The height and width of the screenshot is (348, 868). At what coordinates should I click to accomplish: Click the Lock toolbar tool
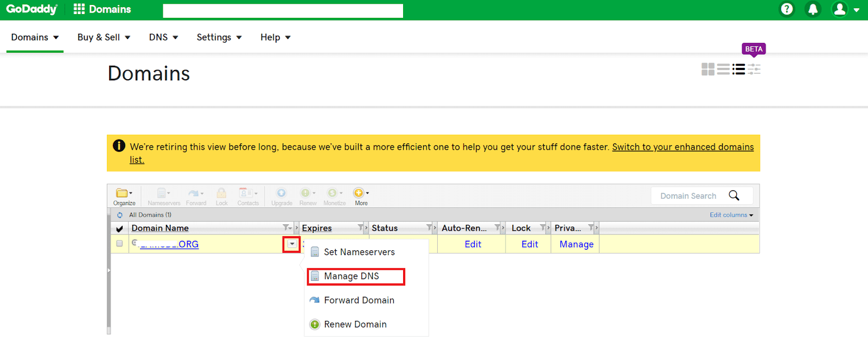point(221,197)
